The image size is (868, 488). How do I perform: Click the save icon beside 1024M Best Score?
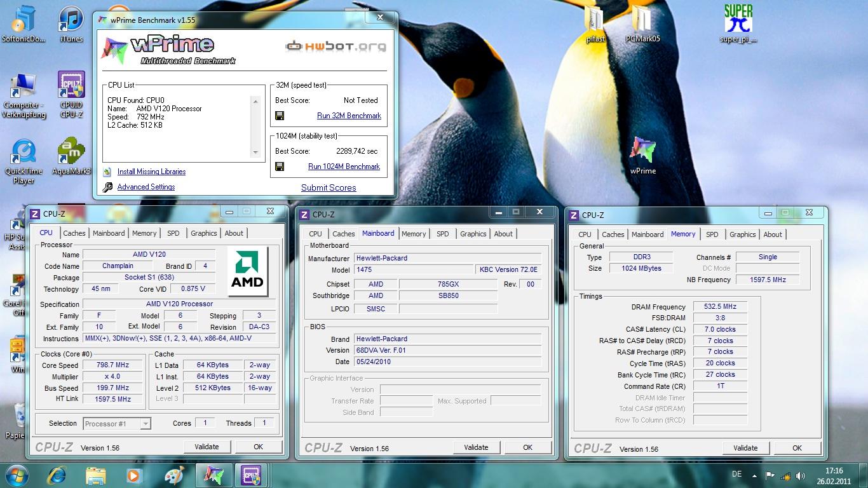(x=280, y=166)
